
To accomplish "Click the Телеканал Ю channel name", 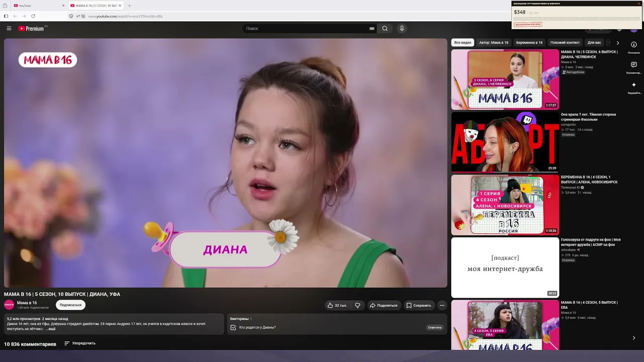I will 571,188.
